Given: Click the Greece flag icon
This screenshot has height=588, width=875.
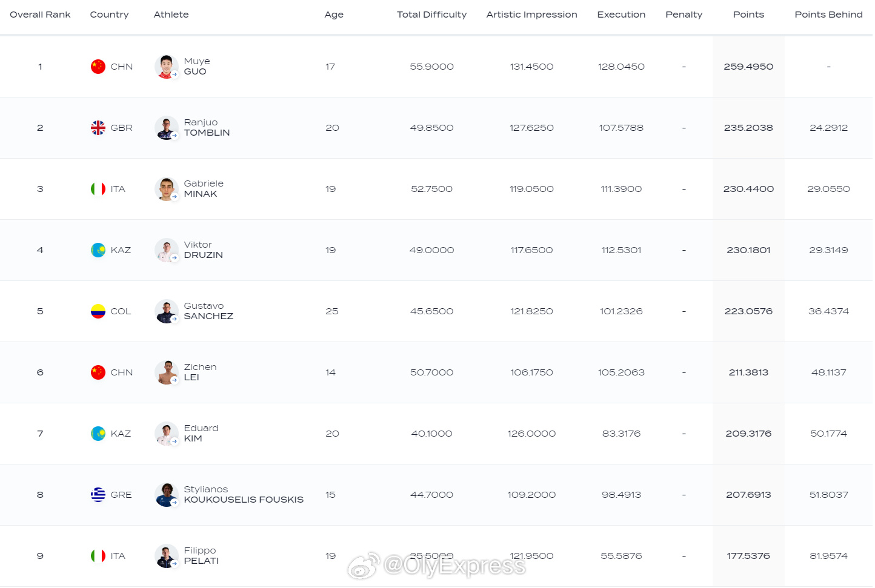Looking at the screenshot, I should click(x=98, y=495).
